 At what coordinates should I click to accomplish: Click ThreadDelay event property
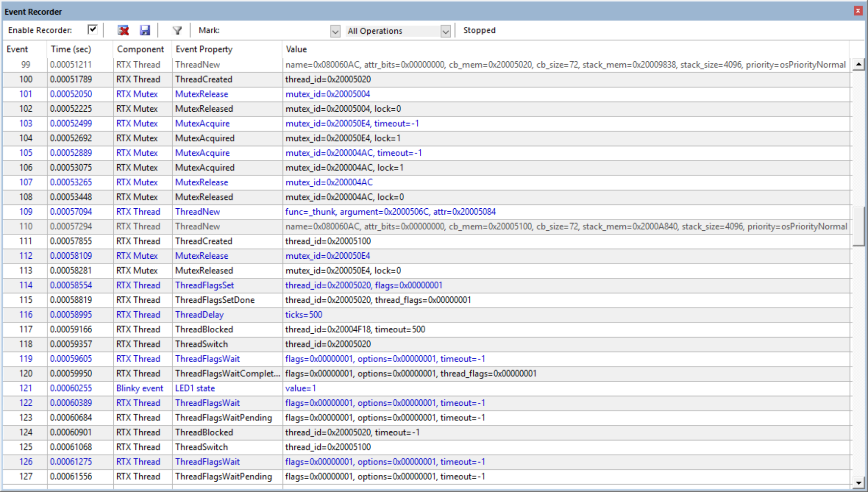click(200, 315)
